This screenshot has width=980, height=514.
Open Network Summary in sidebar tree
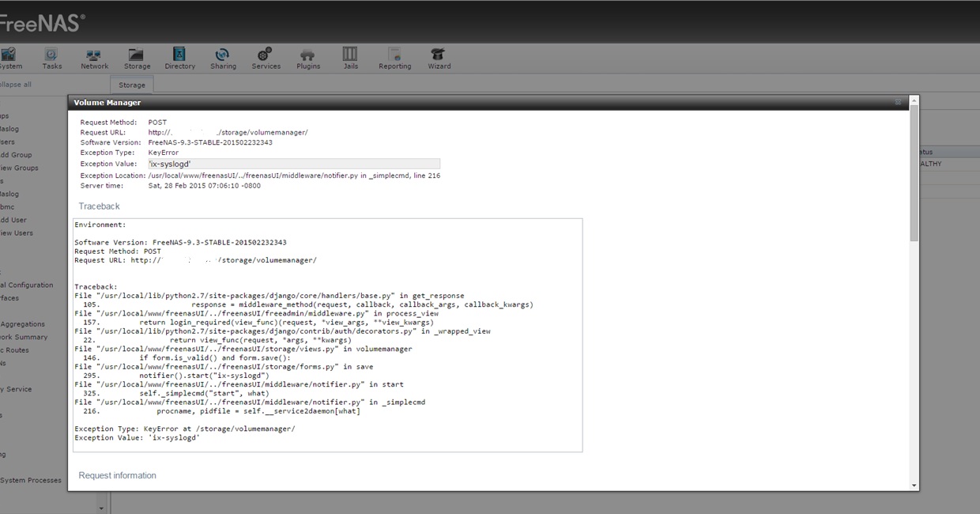click(x=24, y=337)
